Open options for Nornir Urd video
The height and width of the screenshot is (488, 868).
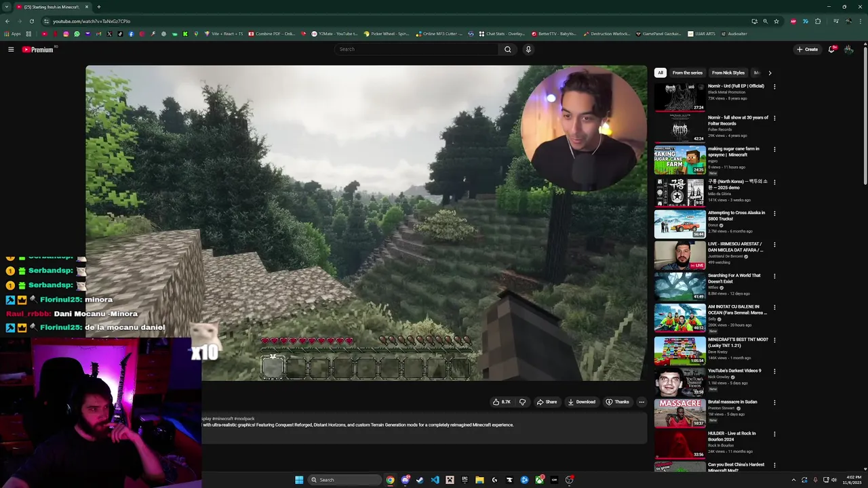coord(774,87)
